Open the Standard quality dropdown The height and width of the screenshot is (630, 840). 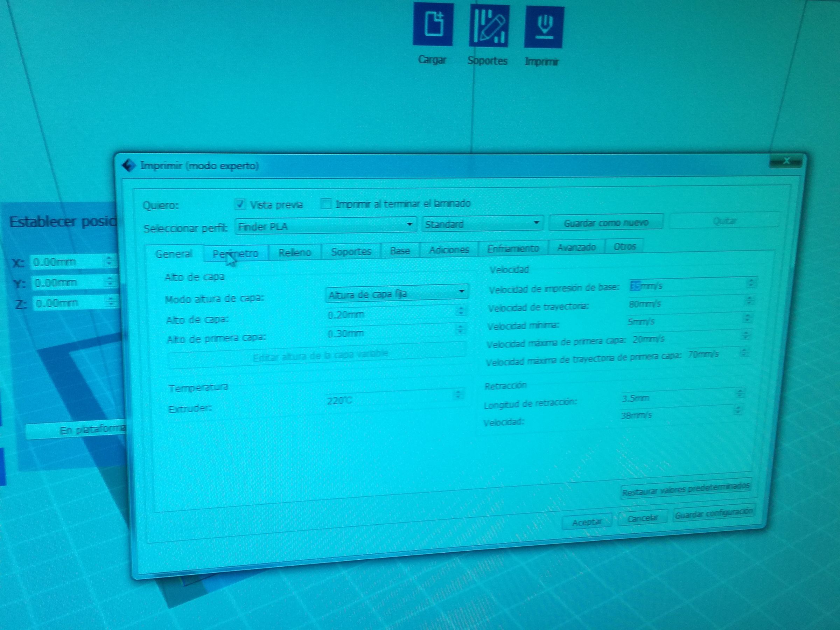(482, 224)
